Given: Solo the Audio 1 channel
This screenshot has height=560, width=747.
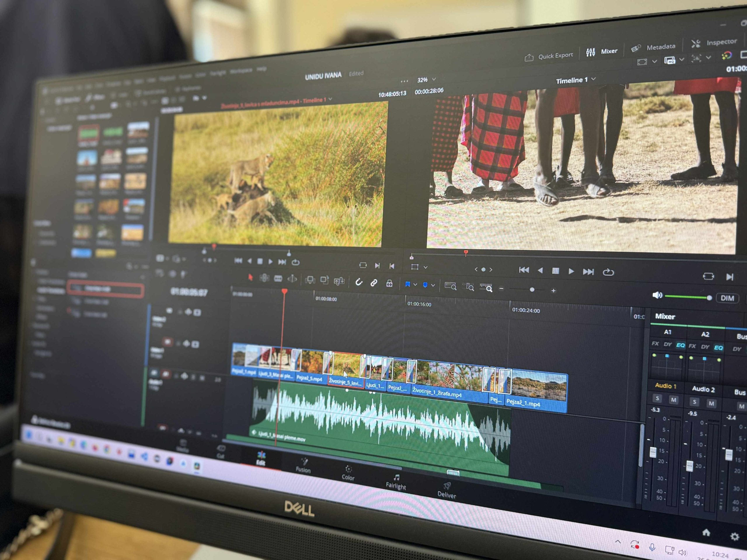Looking at the screenshot, I should [657, 398].
